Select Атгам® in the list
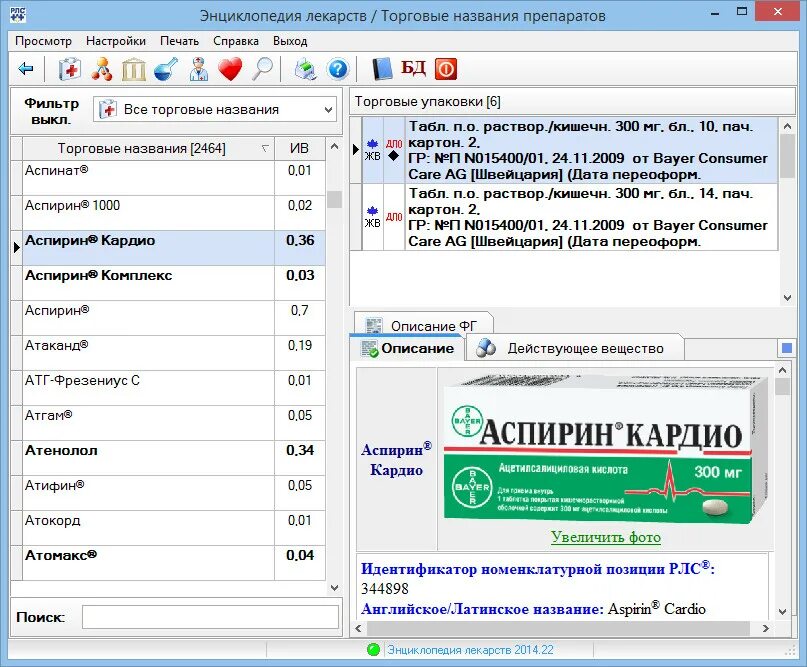The image size is (807, 667). tap(148, 423)
